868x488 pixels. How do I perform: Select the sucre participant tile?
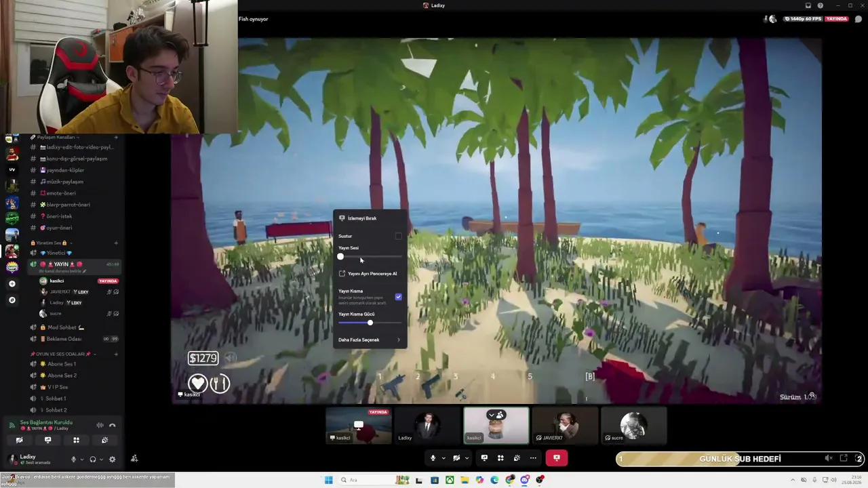633,426
